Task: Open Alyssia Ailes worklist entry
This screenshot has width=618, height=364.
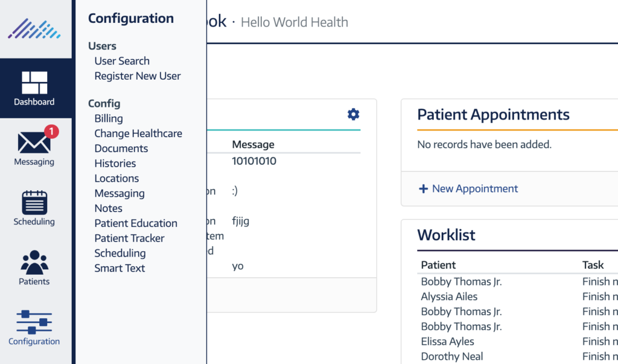Action: [449, 296]
